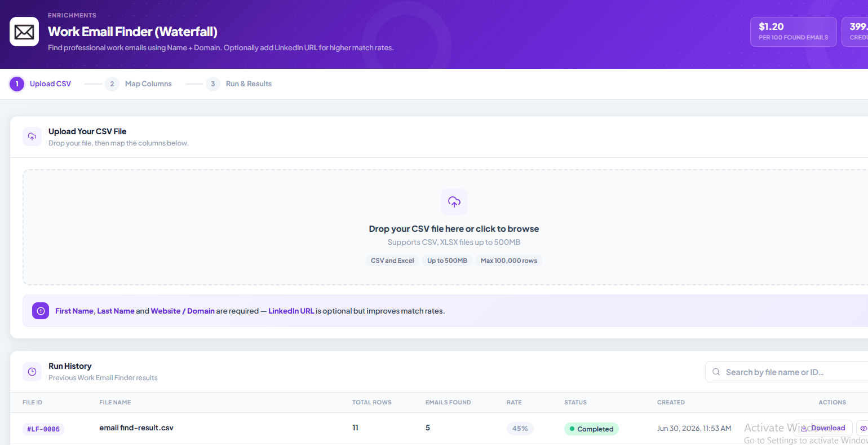Click the Max 100,000 rows chip
868x445 pixels.
coord(509,261)
